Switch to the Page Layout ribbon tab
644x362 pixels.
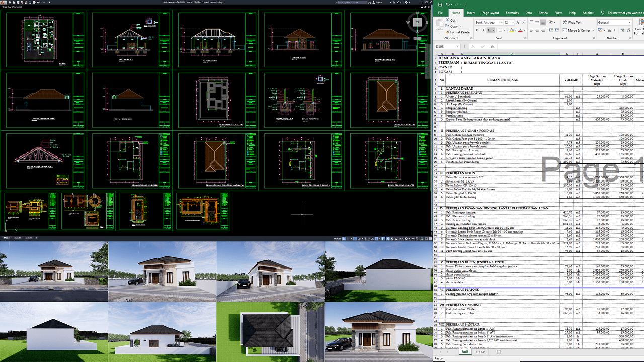[490, 13]
